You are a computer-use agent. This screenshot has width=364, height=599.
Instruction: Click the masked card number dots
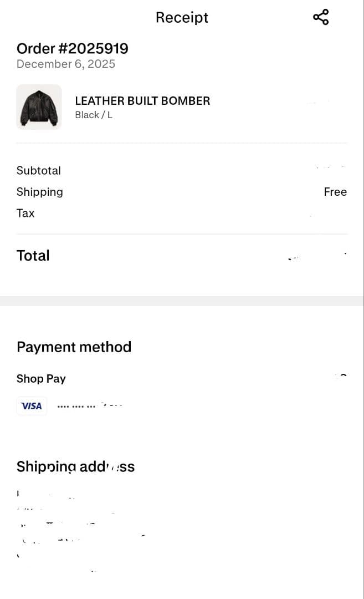[x=76, y=407]
